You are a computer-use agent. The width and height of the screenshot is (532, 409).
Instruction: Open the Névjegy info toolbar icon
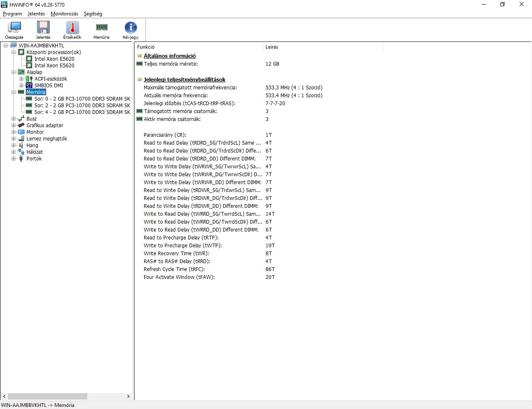pyautogui.click(x=131, y=27)
